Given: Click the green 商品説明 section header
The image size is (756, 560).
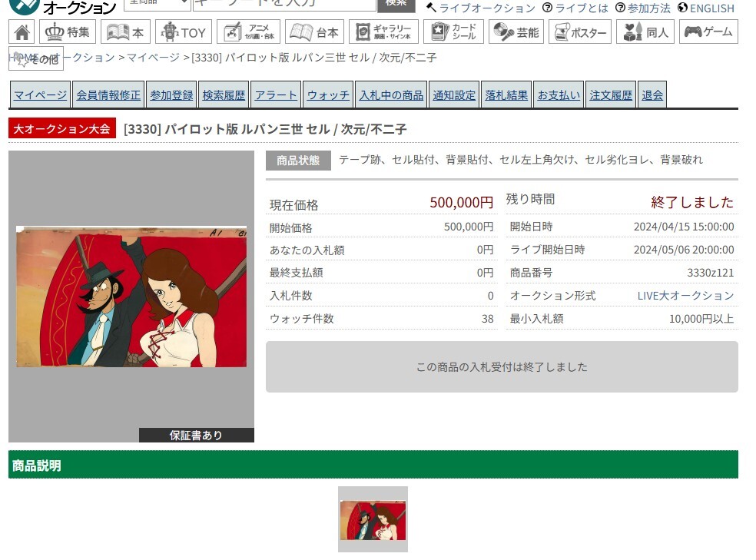Looking at the screenshot, I should point(373,465).
